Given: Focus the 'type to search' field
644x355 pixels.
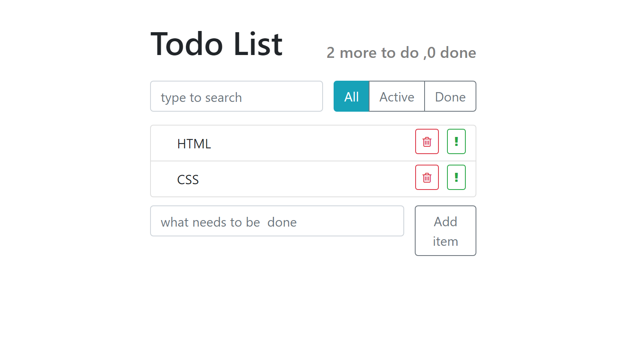Looking at the screenshot, I should tap(236, 97).
